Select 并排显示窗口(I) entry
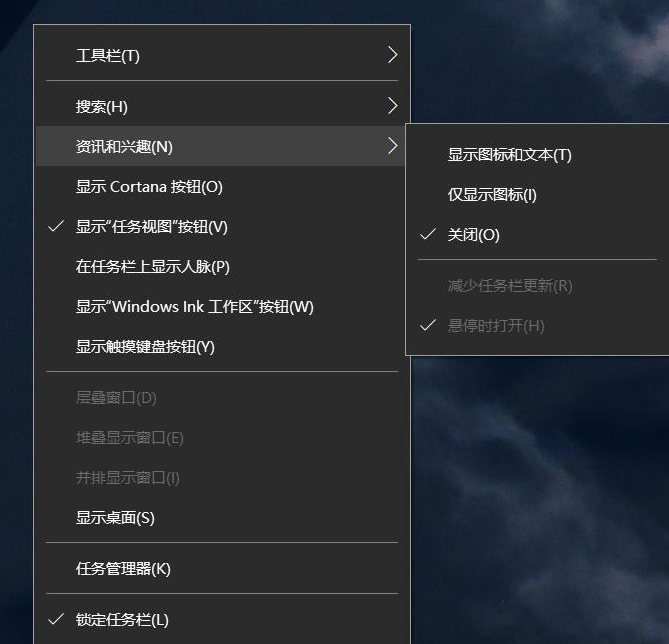669x644 pixels. pos(127,478)
